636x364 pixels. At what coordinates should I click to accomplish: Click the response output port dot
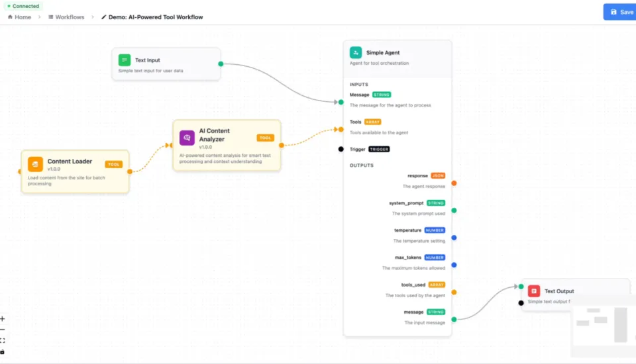pos(454,183)
